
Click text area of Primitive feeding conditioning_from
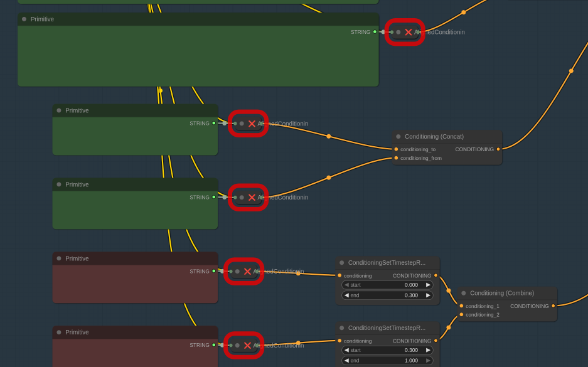click(135, 216)
